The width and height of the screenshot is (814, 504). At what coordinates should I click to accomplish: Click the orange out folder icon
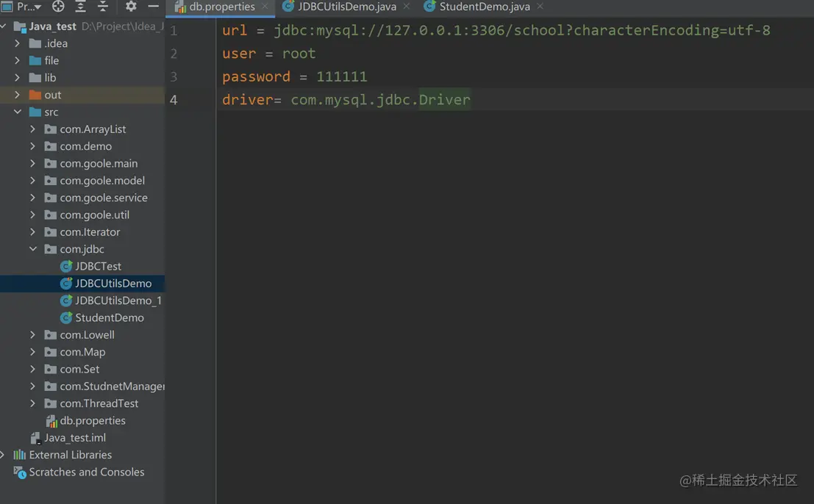[x=35, y=94]
